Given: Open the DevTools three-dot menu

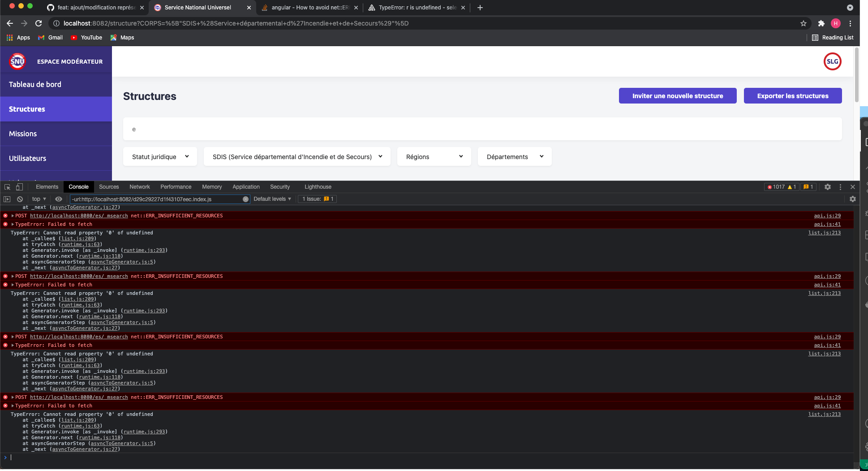Looking at the screenshot, I should (841, 187).
